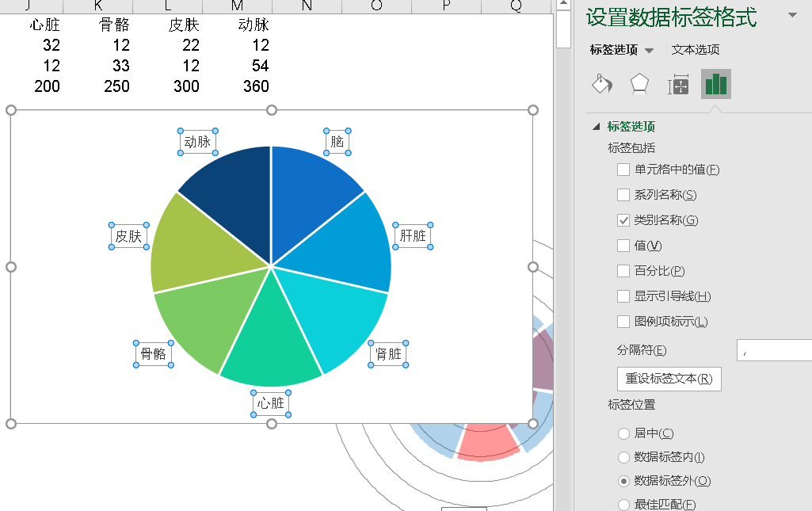Select the 数据标签外 label position
Viewport: 812px width, 511px height.
tap(624, 482)
